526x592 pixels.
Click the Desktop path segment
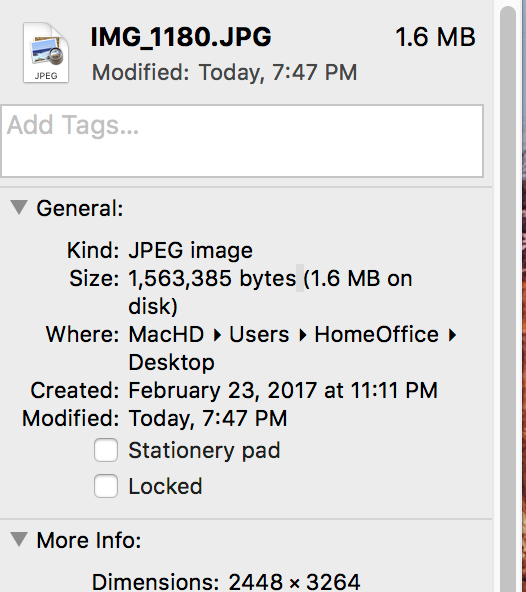pos(171,363)
